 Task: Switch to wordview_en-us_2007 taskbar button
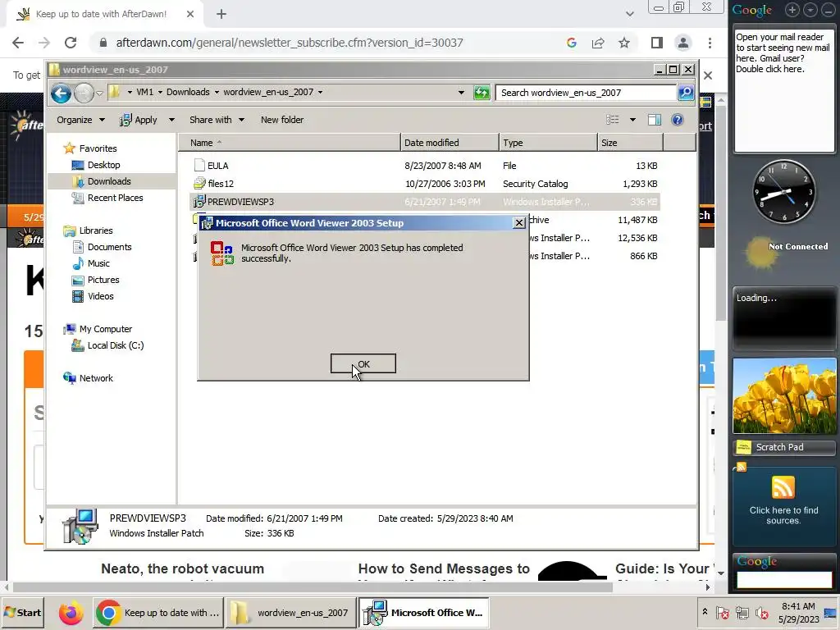290,612
